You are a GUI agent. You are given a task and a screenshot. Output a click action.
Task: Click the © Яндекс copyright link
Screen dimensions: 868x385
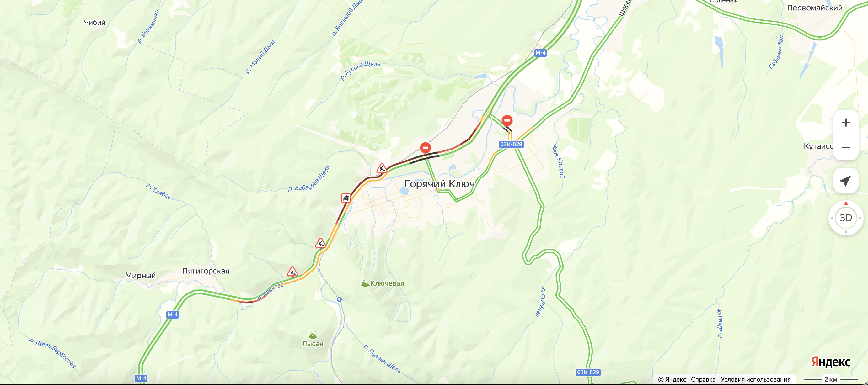[x=672, y=379]
